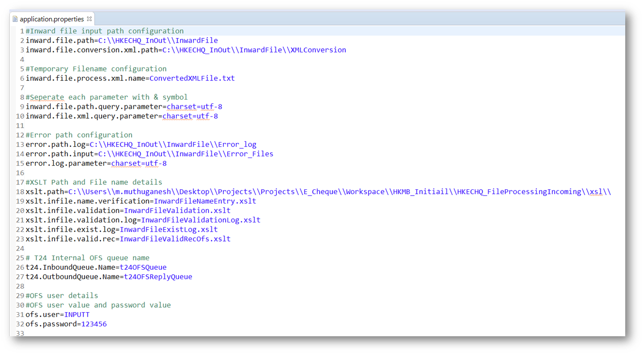Screen dimensions: 644x355
Task: Click ConvertedXMLFile.txt value on line 6
Action: click(192, 79)
